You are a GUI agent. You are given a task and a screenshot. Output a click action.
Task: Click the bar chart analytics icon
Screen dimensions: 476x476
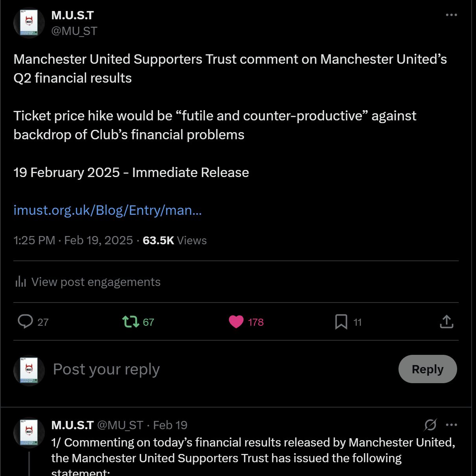coord(20,282)
